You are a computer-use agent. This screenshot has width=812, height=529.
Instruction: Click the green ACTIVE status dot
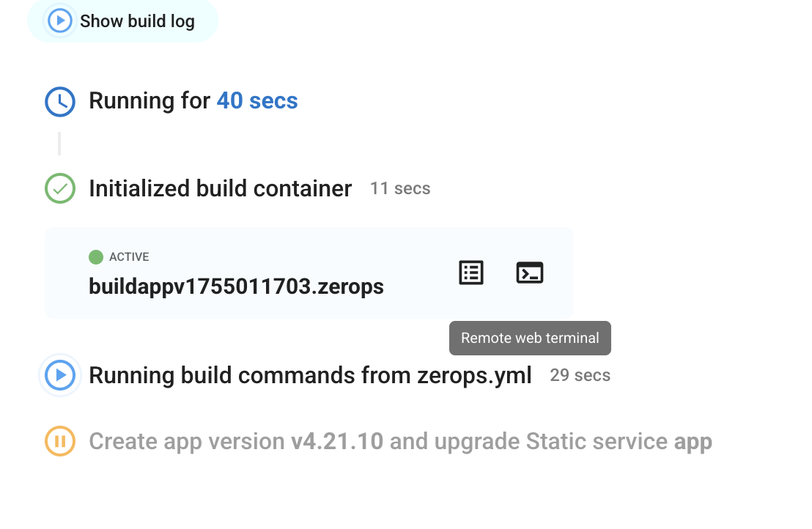(95, 257)
